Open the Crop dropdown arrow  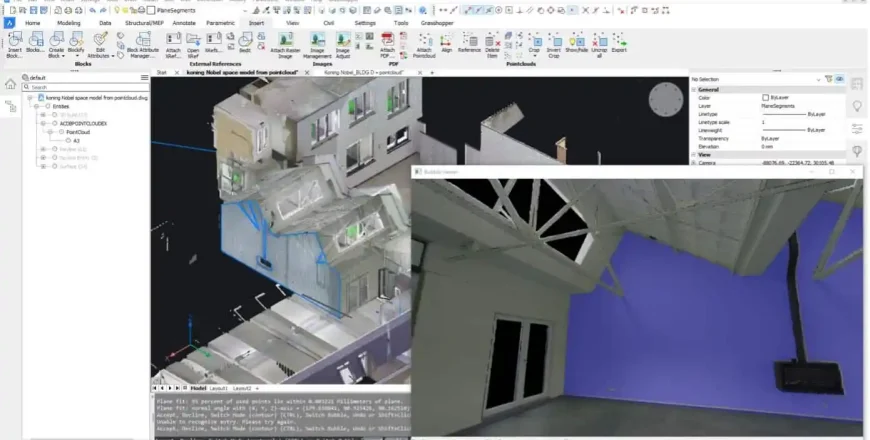535,55
